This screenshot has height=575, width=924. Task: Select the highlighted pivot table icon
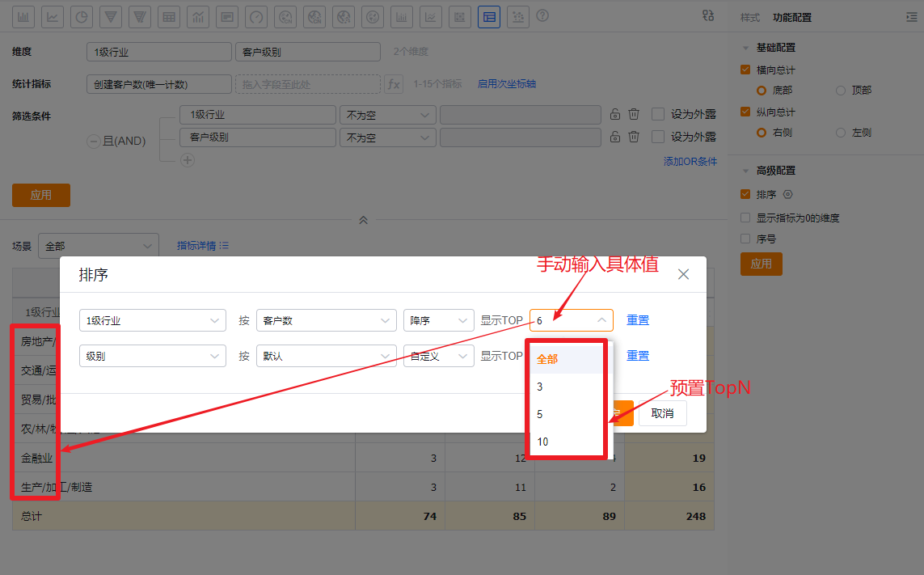tap(489, 17)
